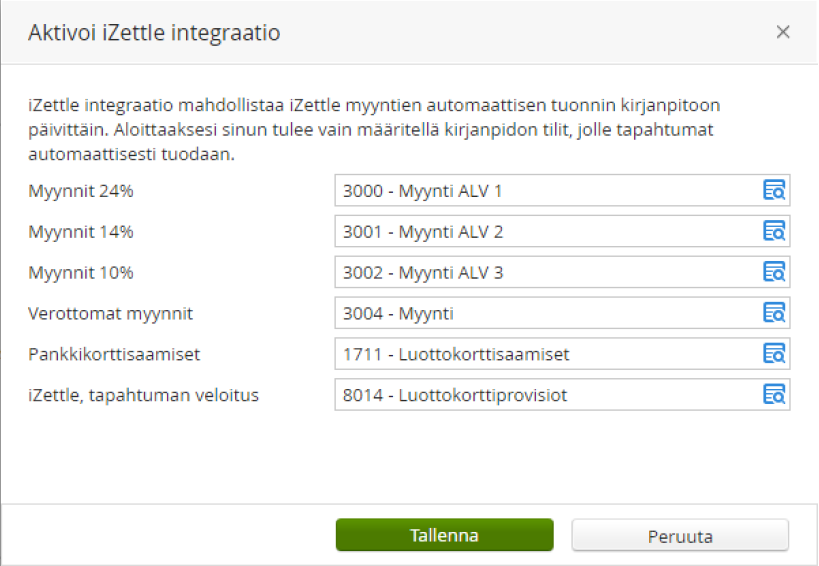Close the Aktivoi iZettle integraatio dialog

point(782,32)
